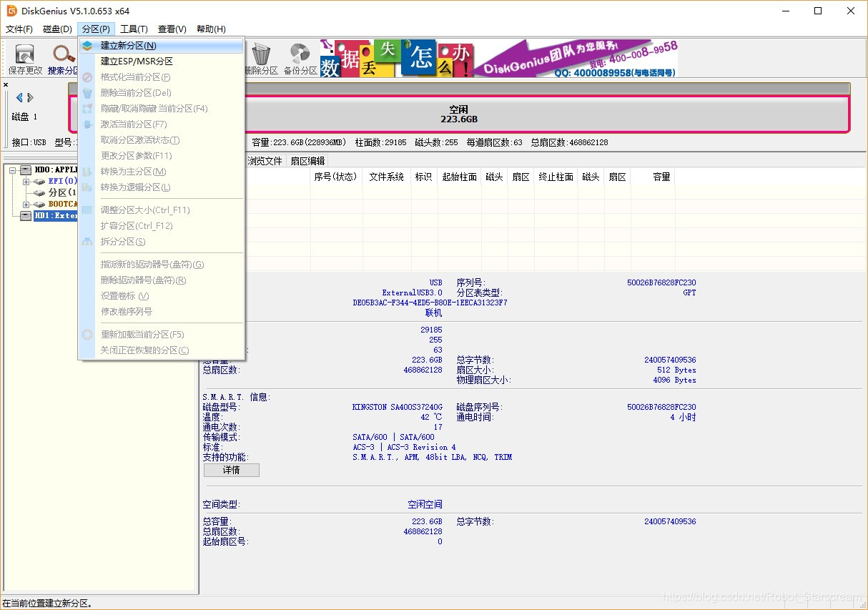This screenshot has width=868, height=610.
Task: Open the 帮助(H) menu
Action: coord(211,29)
